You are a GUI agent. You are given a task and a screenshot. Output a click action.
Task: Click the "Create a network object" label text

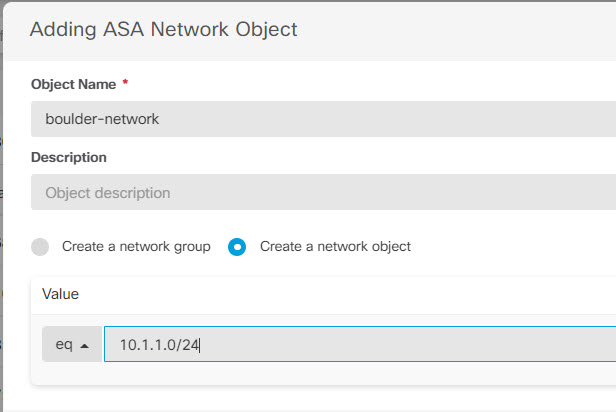pos(335,246)
